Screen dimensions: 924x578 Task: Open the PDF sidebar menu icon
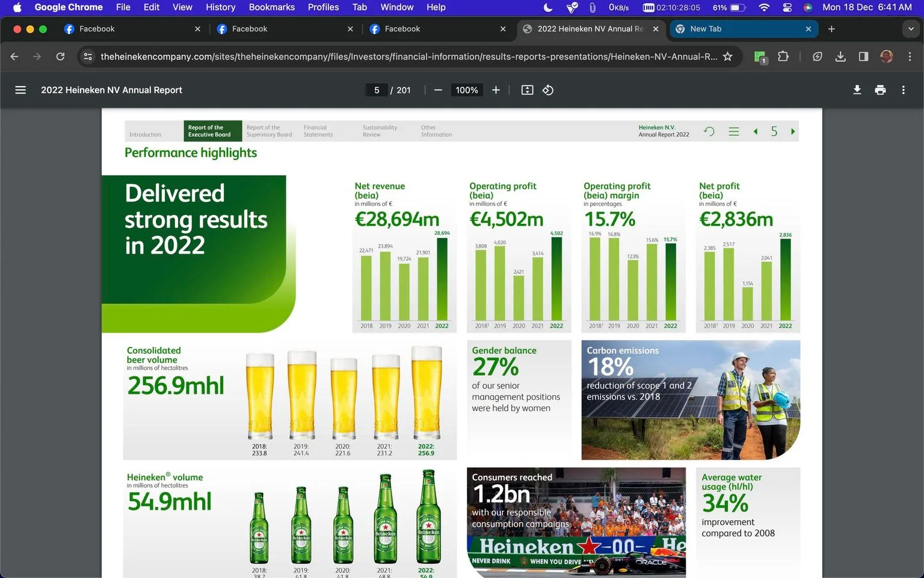pyautogui.click(x=20, y=90)
